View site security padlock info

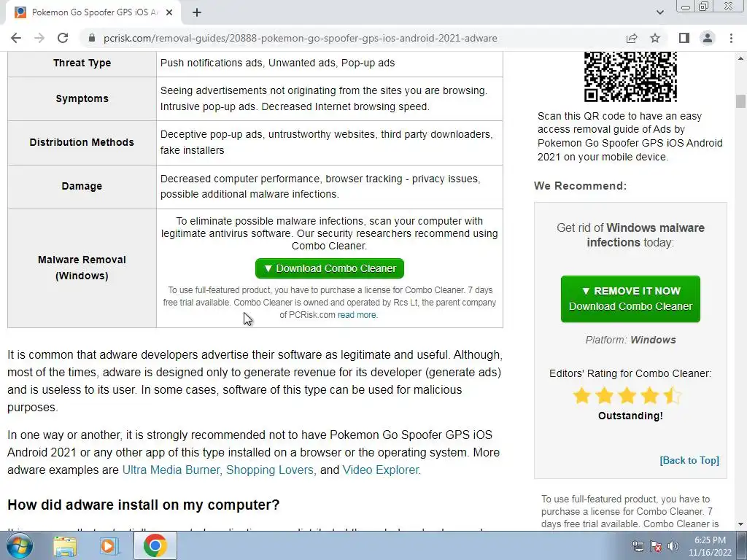tap(92, 38)
